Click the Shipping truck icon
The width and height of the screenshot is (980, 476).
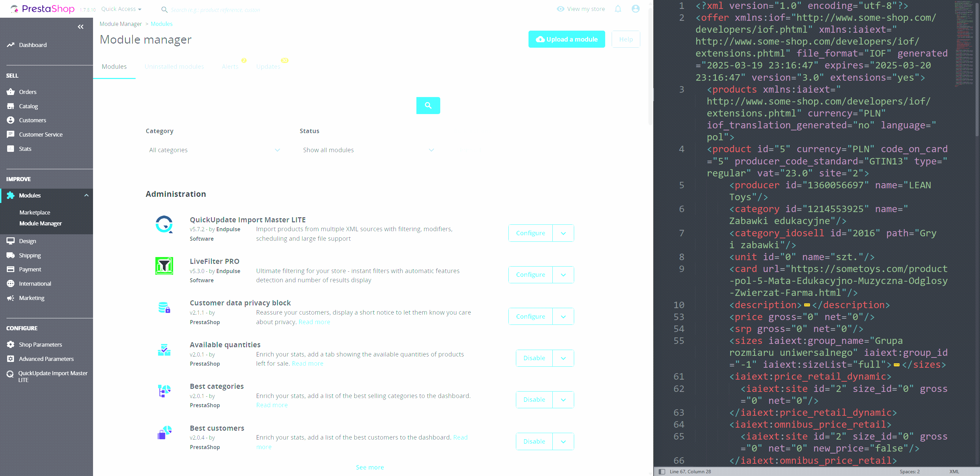11,255
